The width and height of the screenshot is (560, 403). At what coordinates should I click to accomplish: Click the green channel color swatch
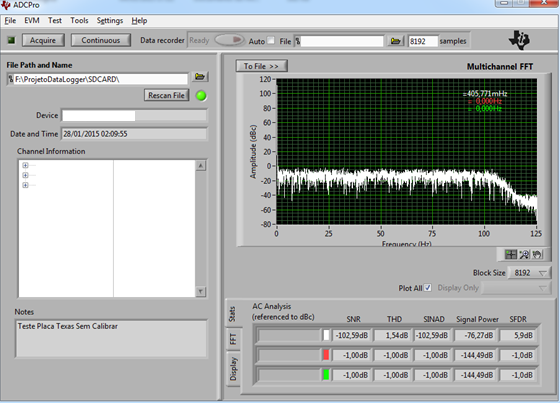[x=326, y=375]
